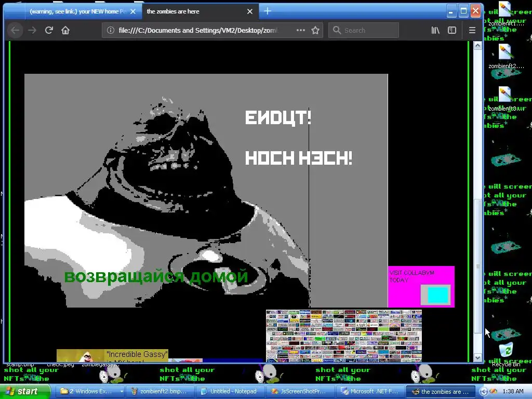The width and height of the screenshot is (532, 399).
Task: Open the Firefox home page icon
Action: click(x=65, y=30)
